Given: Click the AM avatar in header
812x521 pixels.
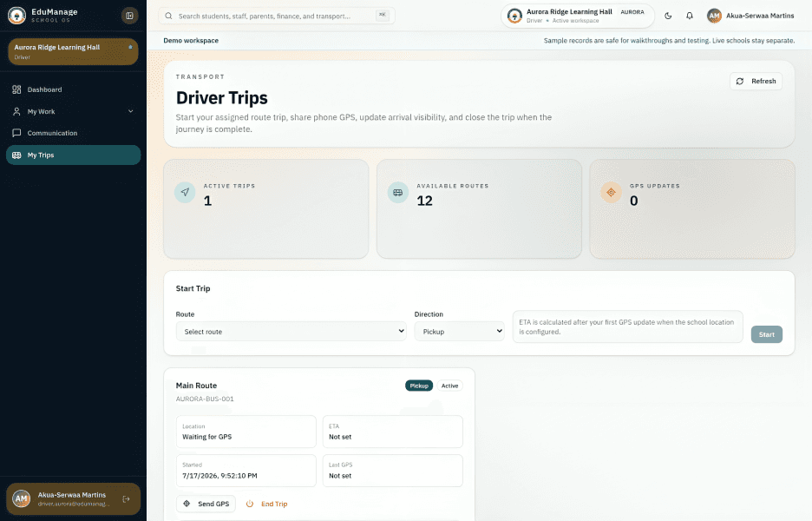Looking at the screenshot, I should (x=714, y=16).
